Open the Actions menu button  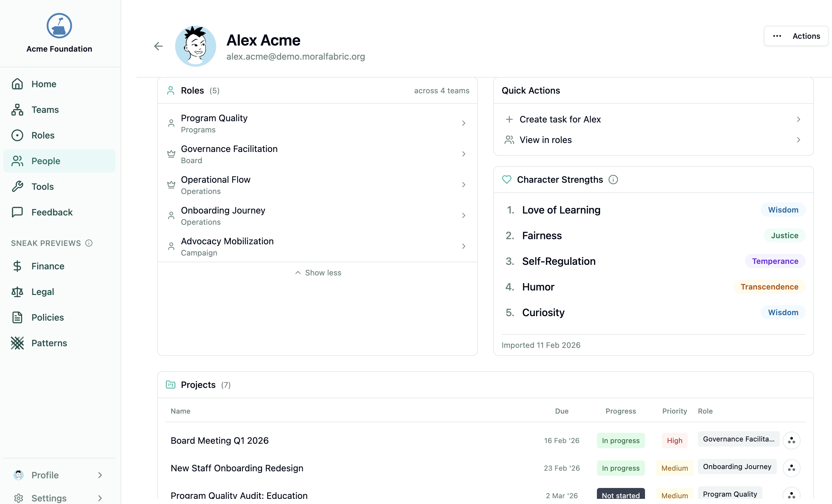click(796, 36)
